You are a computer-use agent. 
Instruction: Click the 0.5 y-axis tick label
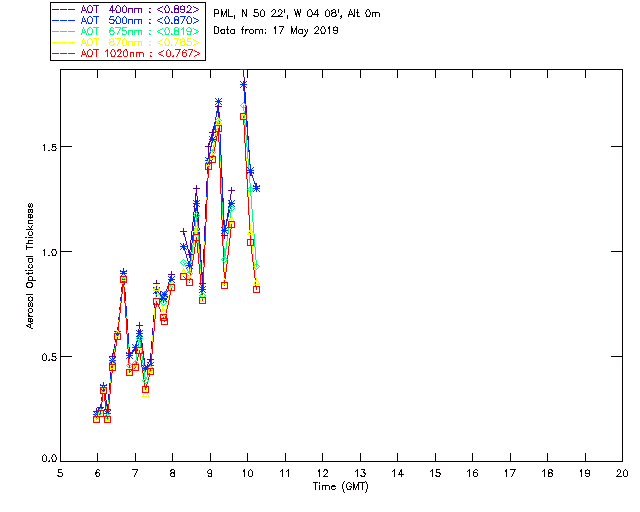[x=46, y=356]
